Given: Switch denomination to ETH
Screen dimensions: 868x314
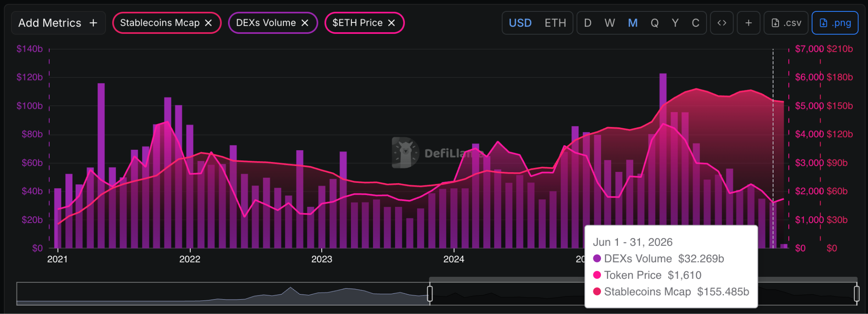Looking at the screenshot, I should point(555,23).
